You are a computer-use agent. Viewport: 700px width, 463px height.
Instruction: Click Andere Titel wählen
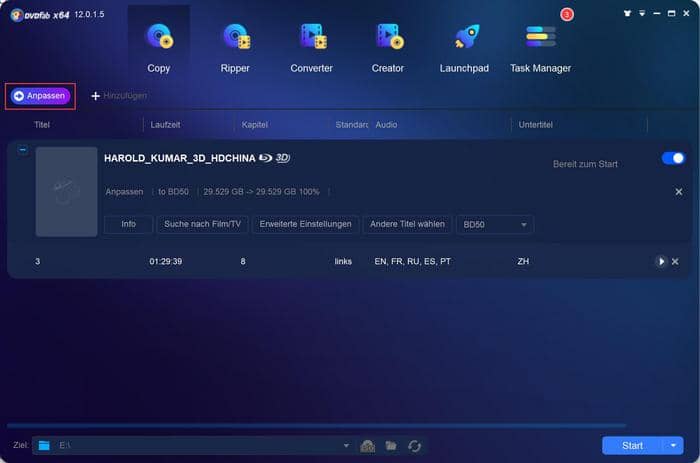click(407, 224)
